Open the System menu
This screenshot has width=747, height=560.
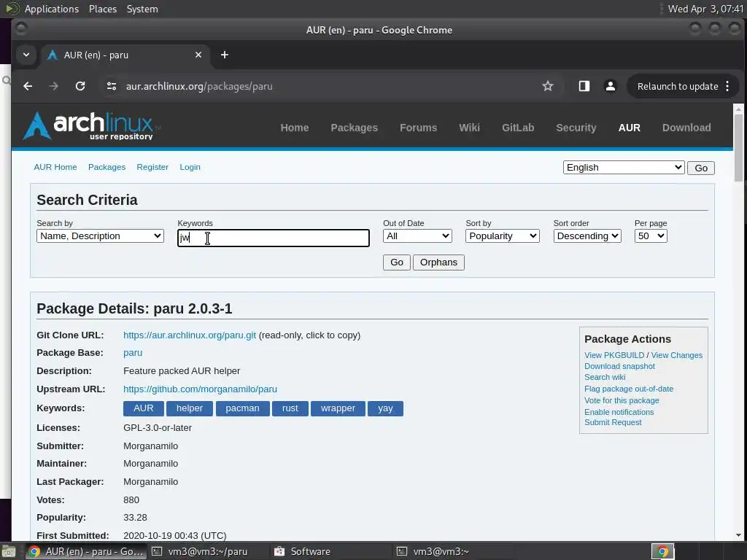(142, 9)
